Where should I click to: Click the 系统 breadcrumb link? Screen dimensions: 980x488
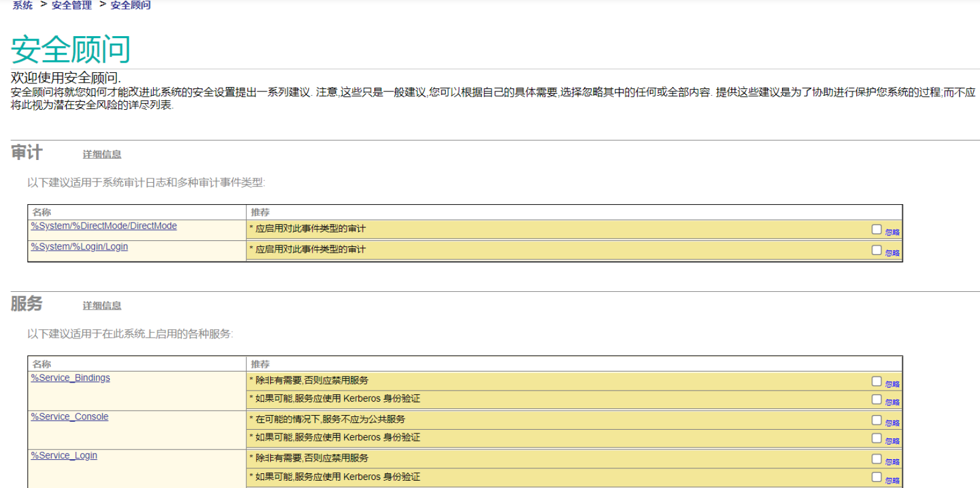[x=23, y=5]
